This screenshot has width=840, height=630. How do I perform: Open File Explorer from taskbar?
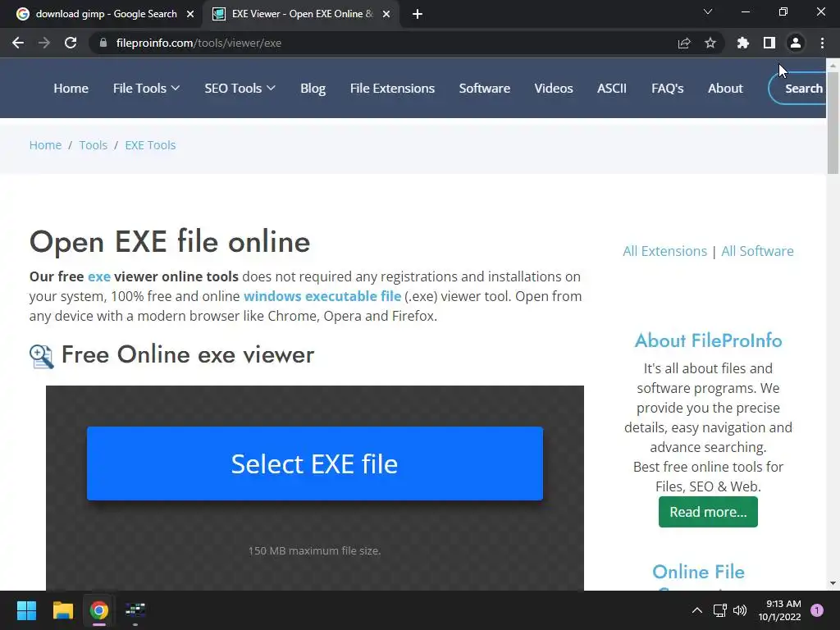(62, 610)
